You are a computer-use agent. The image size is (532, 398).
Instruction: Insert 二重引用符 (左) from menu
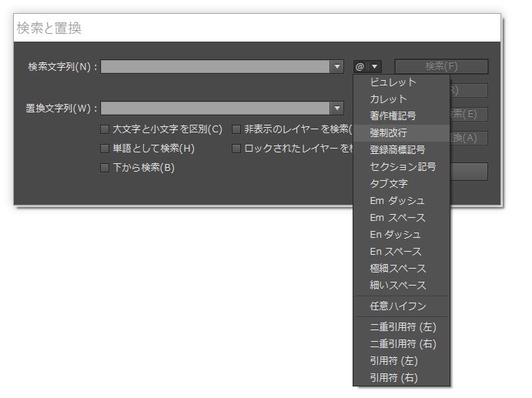click(402, 327)
